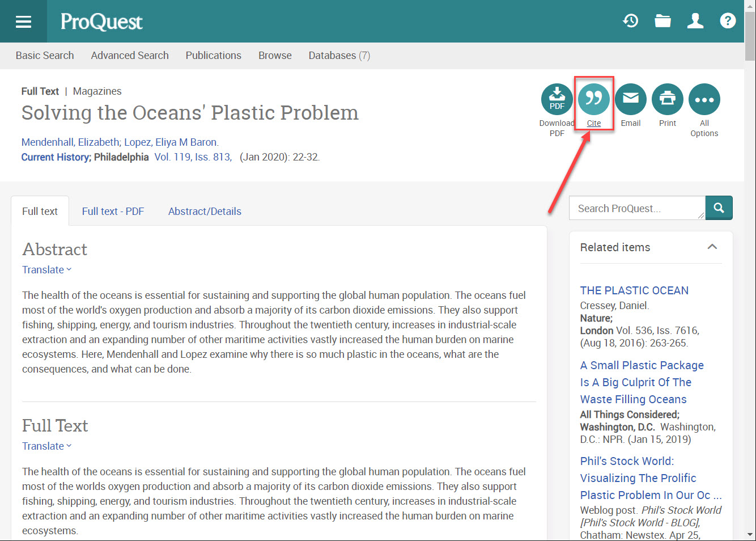756x541 pixels.
Task: Expand the Translate dropdown under Abstract
Action: [46, 269]
